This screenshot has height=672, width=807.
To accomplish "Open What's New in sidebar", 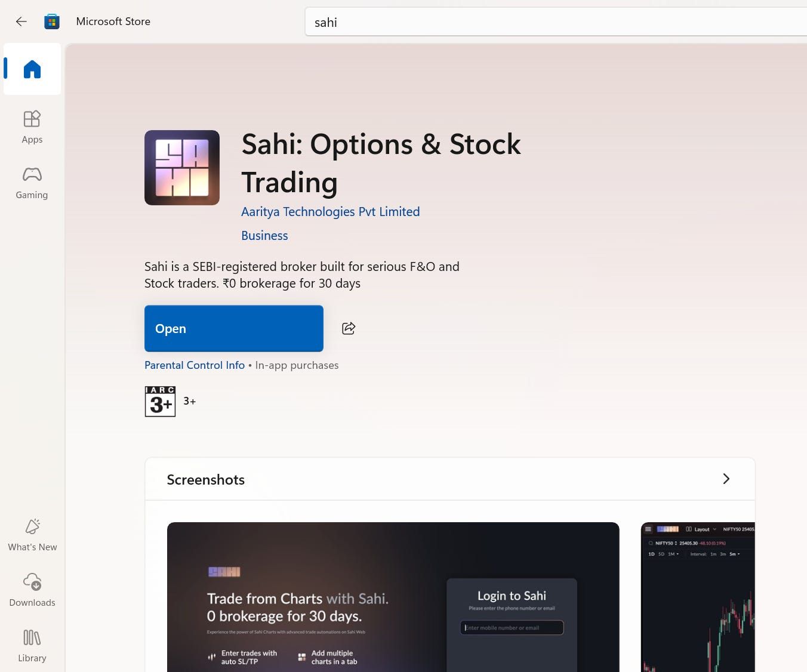I will click(x=32, y=535).
